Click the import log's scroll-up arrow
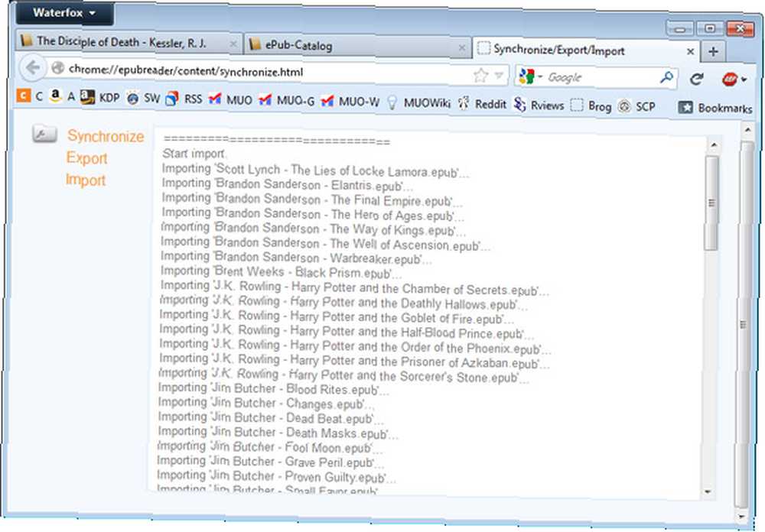 coord(713,144)
